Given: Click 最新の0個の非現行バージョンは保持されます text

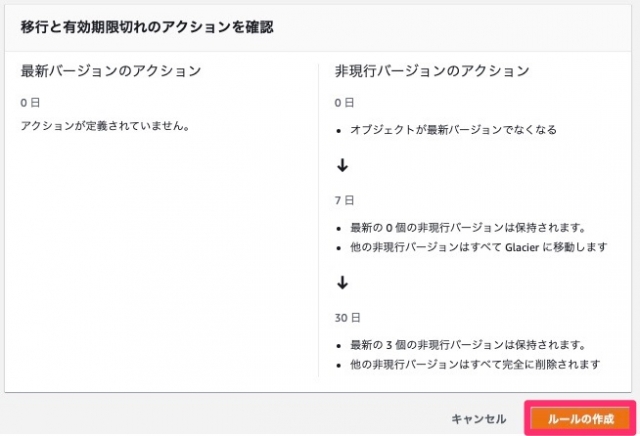Looking at the screenshot, I should point(468,227).
